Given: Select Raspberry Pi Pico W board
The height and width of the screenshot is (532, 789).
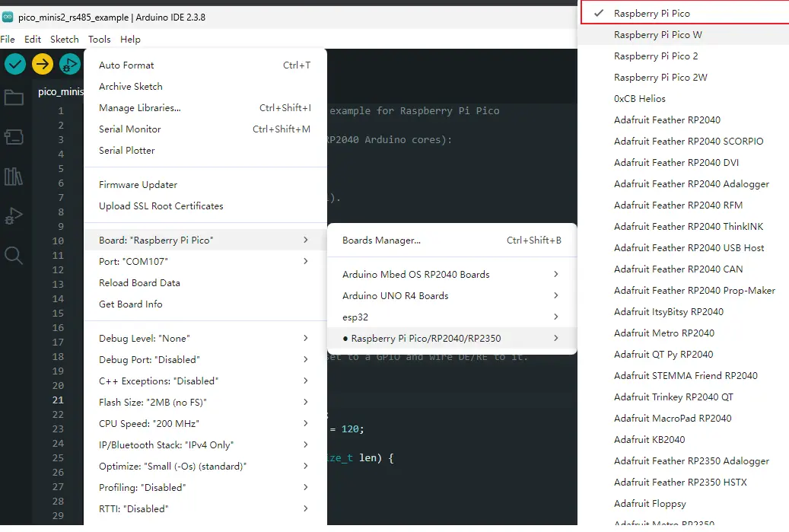Looking at the screenshot, I should (683, 35).
